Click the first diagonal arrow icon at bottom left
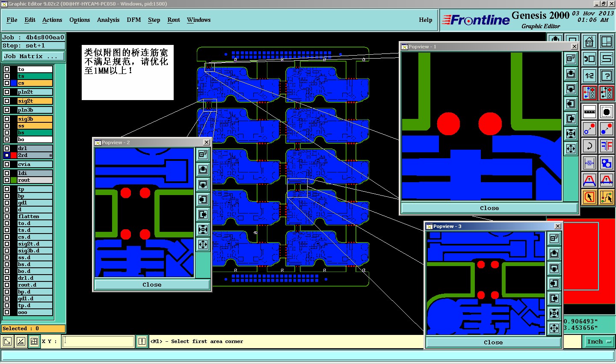This screenshot has width=616, height=364. (x=7, y=341)
